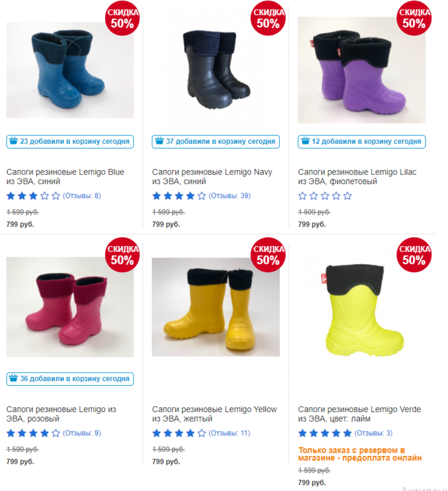Click the basket icon next to '23 добавили в корзину'
Image resolution: width=448 pixels, height=491 pixels.
pos(13,141)
